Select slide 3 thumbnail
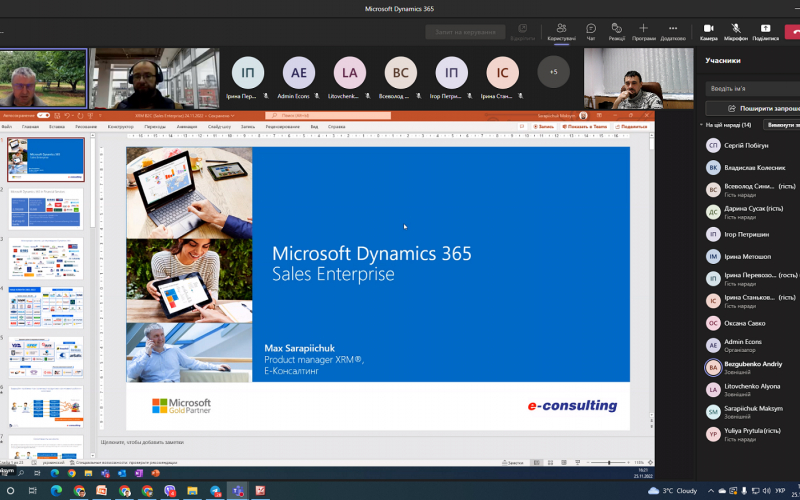800x500 pixels. click(45, 259)
